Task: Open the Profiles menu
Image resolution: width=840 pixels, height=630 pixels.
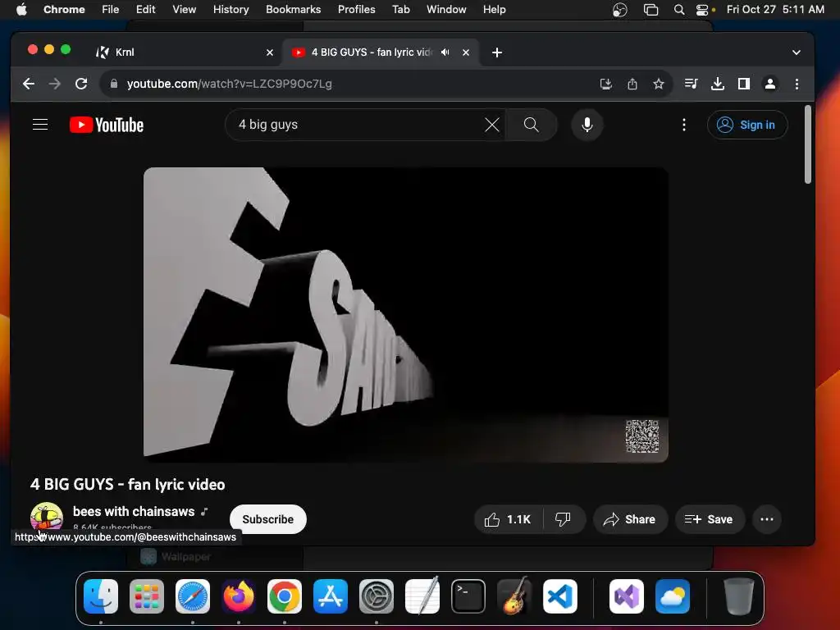Action: 356,9
